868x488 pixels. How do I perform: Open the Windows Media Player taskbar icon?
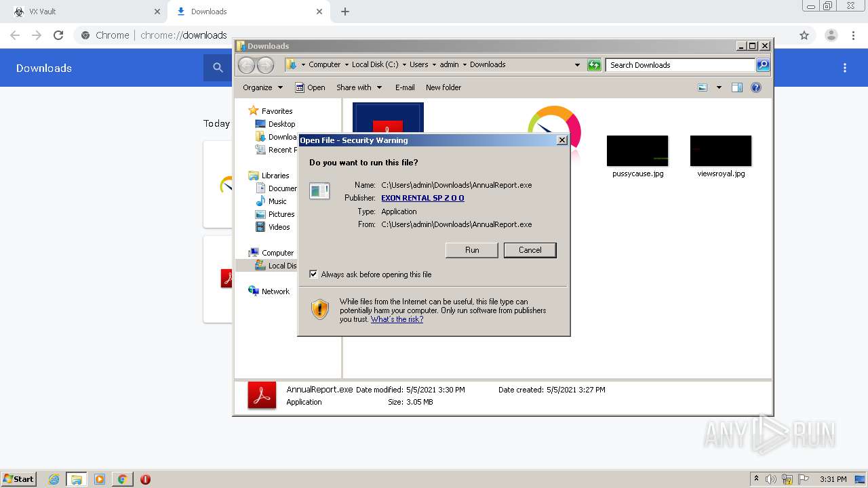point(100,479)
